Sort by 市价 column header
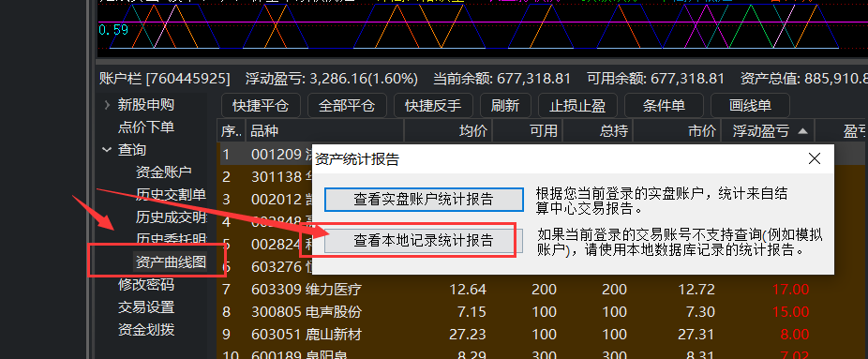Screen dimensions: 868x359 pos(677,131)
